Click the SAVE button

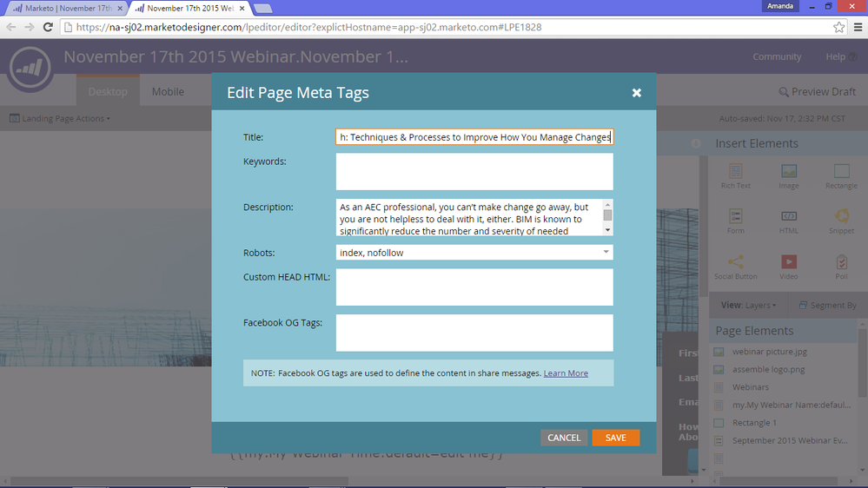(x=615, y=438)
